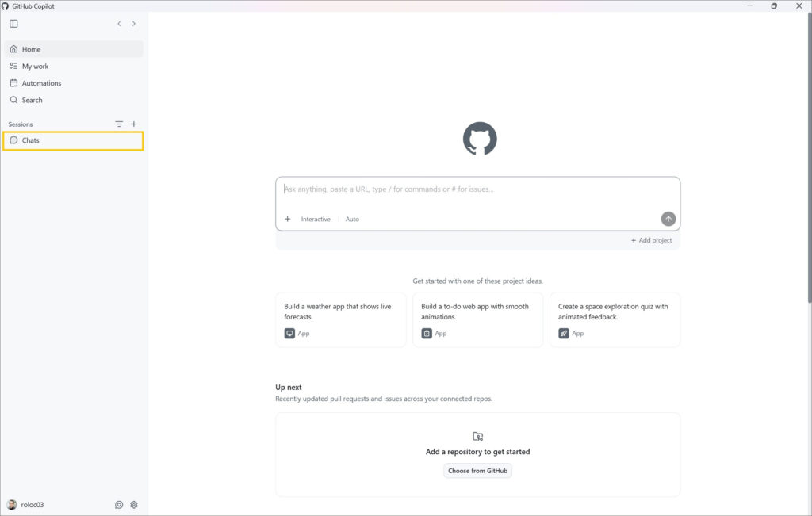Click the Sessions label
This screenshot has width=812, height=516.
pyautogui.click(x=21, y=124)
